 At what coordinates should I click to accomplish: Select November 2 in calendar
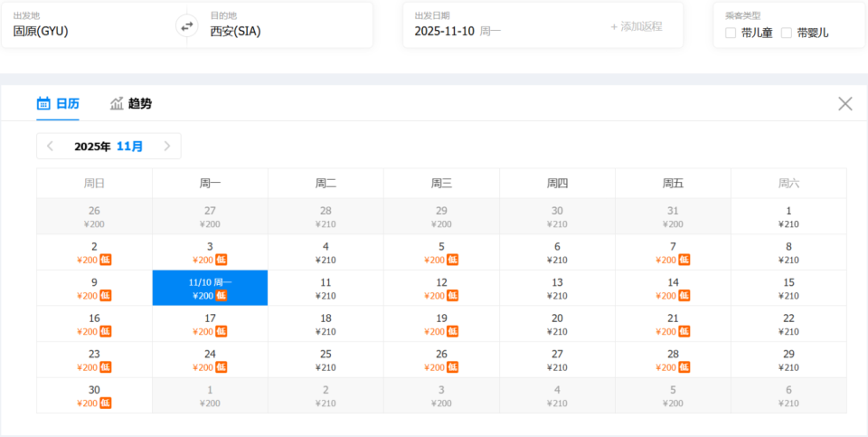[x=95, y=252]
